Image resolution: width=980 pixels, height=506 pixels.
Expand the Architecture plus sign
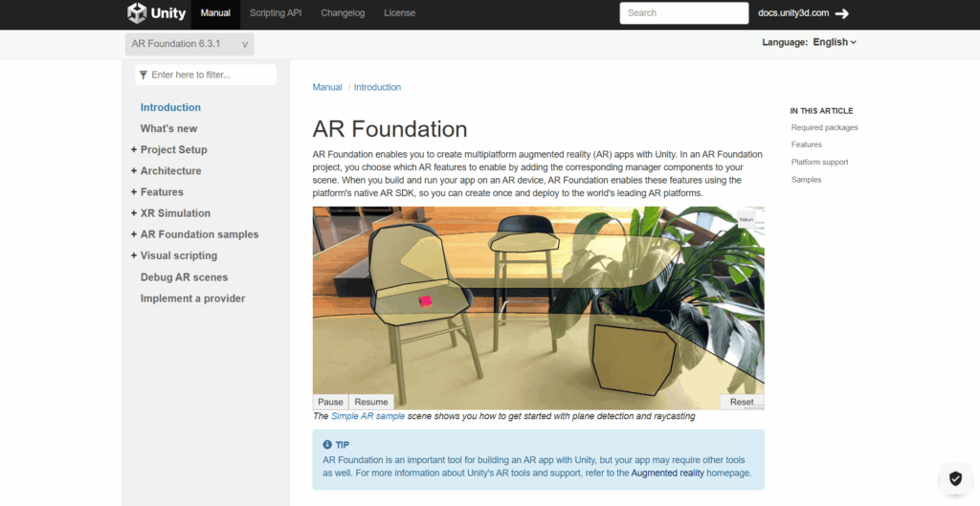click(134, 170)
